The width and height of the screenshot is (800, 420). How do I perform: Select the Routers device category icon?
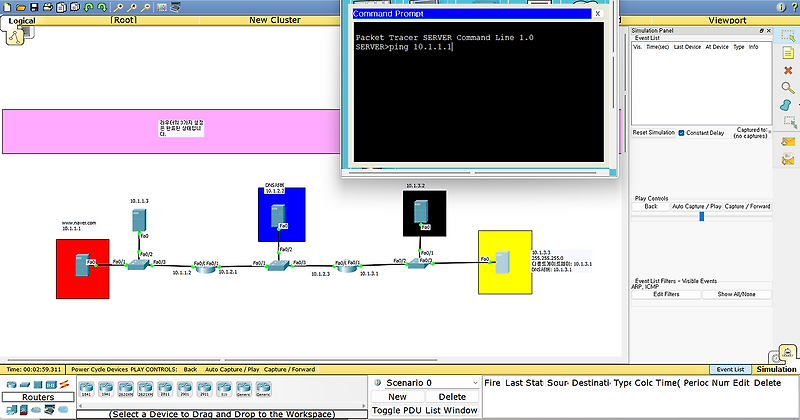[11, 385]
